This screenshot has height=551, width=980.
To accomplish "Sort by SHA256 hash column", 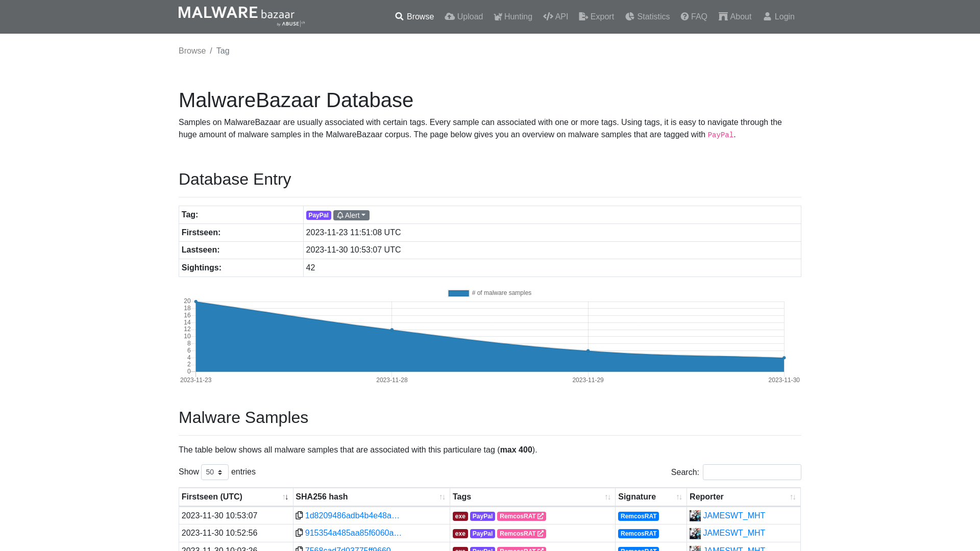I will 371,497.
